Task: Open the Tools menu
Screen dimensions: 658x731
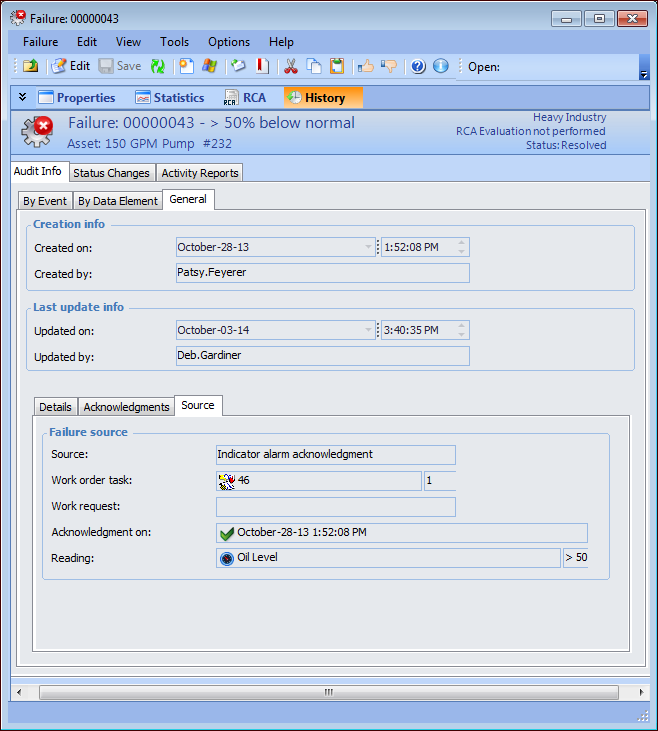Action: point(174,42)
